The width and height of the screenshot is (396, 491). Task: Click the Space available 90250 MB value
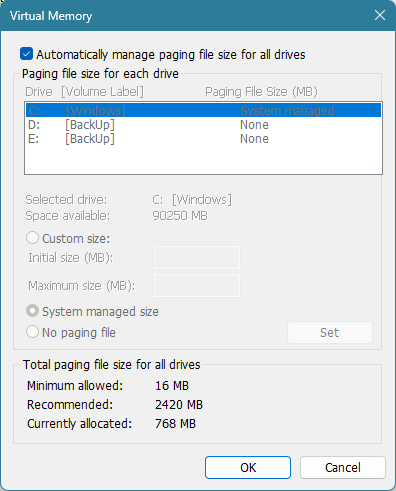(x=180, y=216)
